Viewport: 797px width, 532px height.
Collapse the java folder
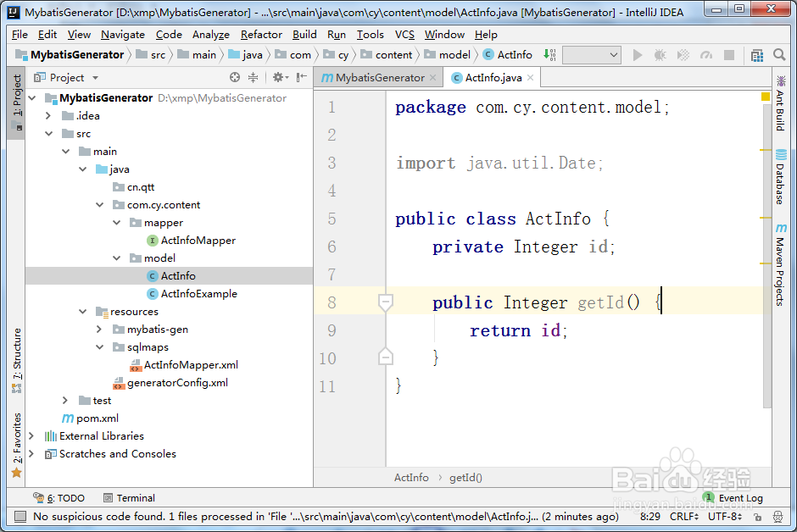(83, 169)
